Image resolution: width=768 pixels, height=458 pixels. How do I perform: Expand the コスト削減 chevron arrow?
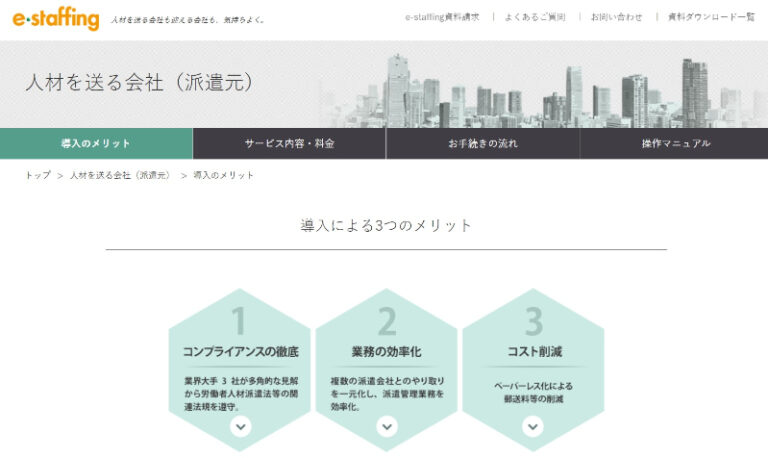(x=533, y=427)
